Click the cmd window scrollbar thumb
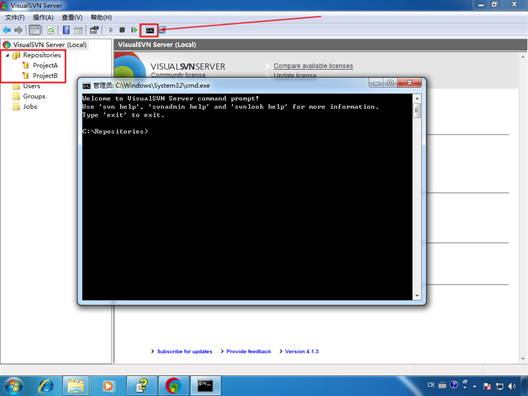Screen dimensions: 528x396 pyautogui.click(x=417, y=110)
